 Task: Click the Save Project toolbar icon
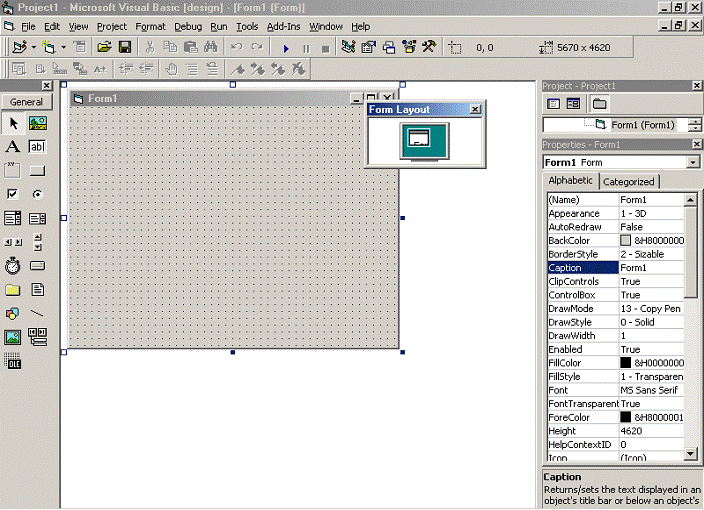[x=125, y=47]
